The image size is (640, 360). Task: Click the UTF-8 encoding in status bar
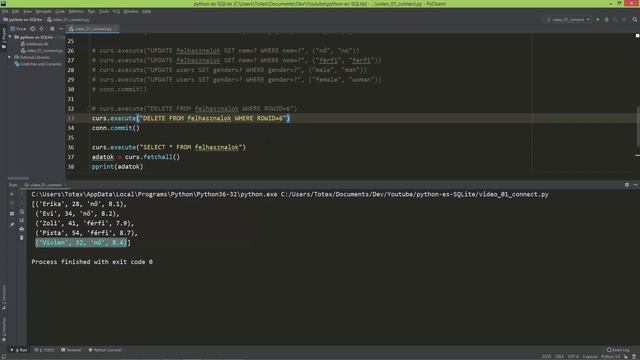[x=573, y=357]
